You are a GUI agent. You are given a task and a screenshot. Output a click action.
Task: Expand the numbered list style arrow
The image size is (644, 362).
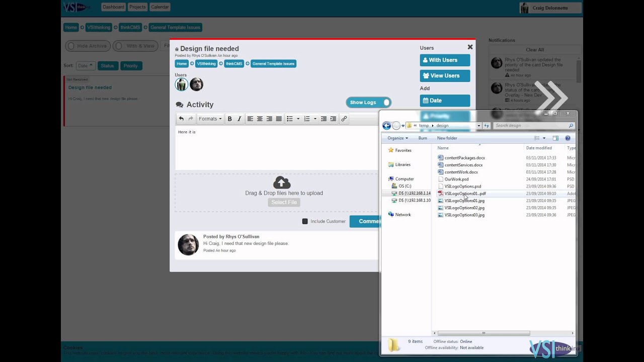pyautogui.click(x=315, y=119)
